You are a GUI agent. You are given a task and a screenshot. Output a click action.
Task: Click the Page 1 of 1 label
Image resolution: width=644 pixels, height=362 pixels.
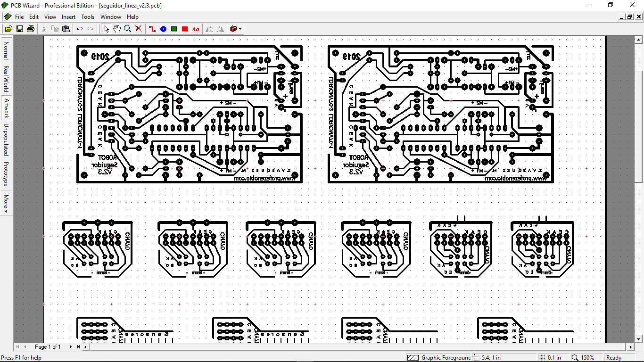click(x=48, y=347)
